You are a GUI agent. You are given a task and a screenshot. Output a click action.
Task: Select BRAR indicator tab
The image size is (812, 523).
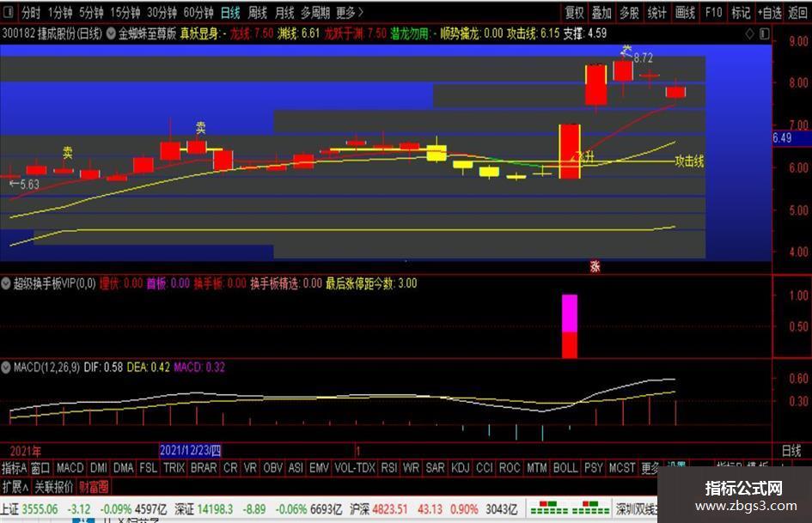coord(204,468)
